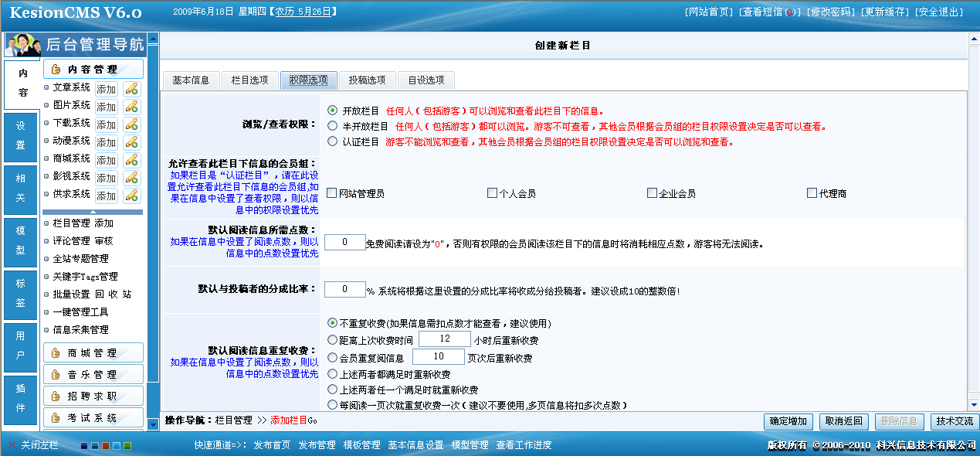980x456 pixels.
Task: Click the pencil icon next to 文章系统
Action: pos(131,89)
